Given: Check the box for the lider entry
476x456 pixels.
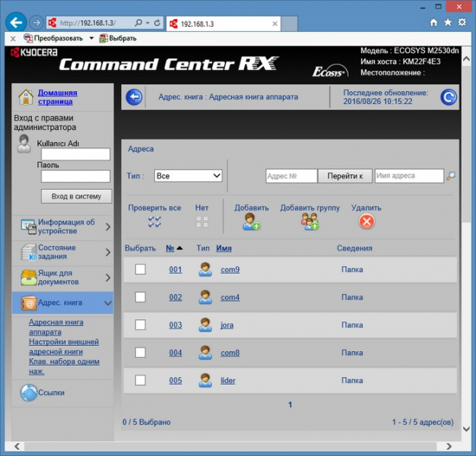Looking at the screenshot, I should 140,380.
